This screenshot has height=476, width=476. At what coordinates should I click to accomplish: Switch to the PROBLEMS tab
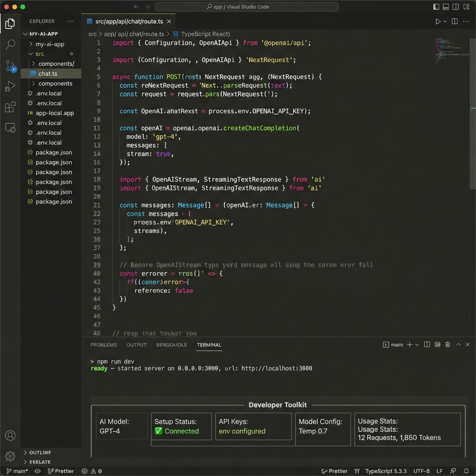point(103,345)
